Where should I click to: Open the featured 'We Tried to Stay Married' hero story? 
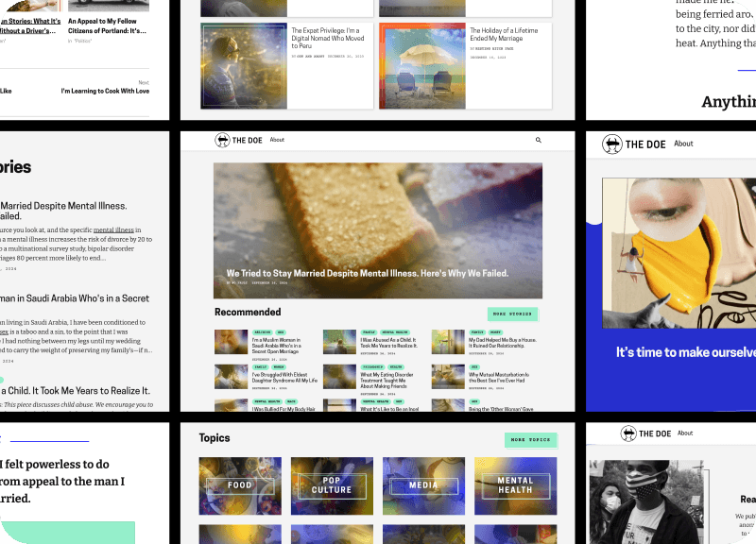pyautogui.click(x=378, y=230)
